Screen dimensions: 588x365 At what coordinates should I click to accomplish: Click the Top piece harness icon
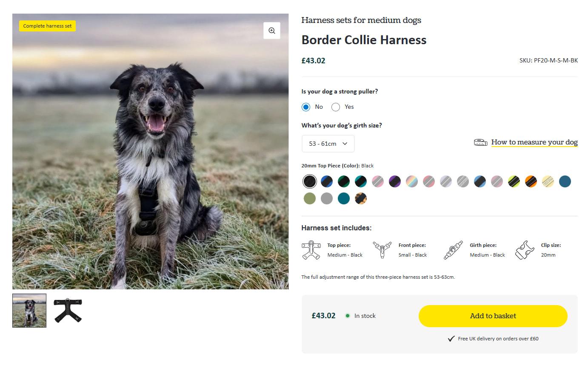click(x=311, y=250)
